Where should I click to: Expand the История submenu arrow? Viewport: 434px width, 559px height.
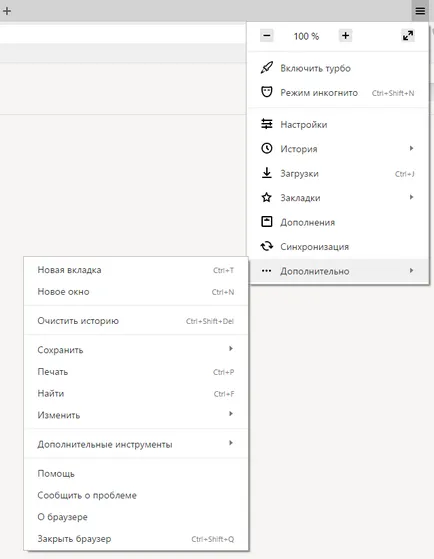[x=412, y=148]
